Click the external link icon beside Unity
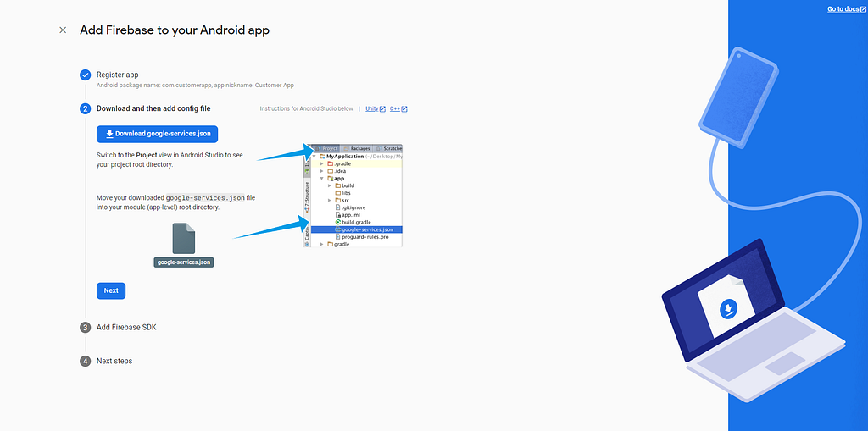Image resolution: width=868 pixels, height=431 pixels. click(382, 109)
